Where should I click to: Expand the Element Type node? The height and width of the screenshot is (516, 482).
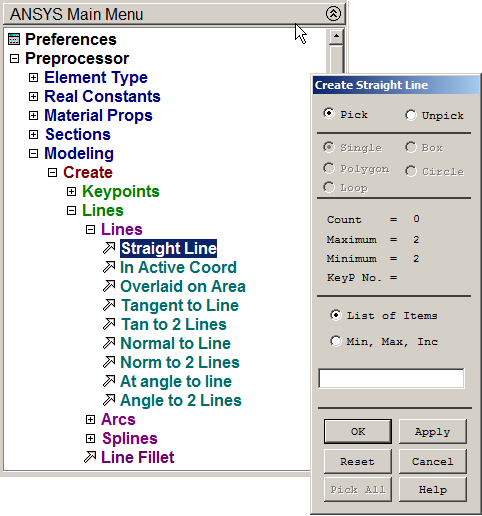tap(33, 78)
